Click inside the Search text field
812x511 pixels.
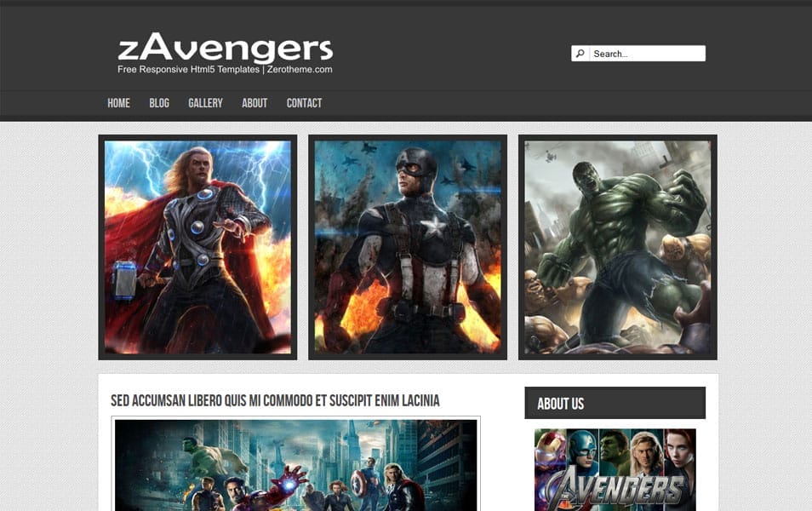(x=649, y=52)
